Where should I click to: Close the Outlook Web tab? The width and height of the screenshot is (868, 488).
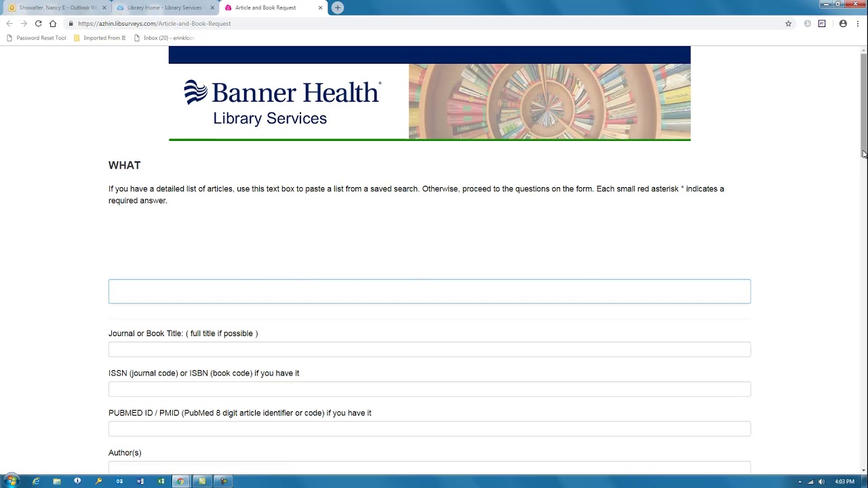click(x=104, y=7)
